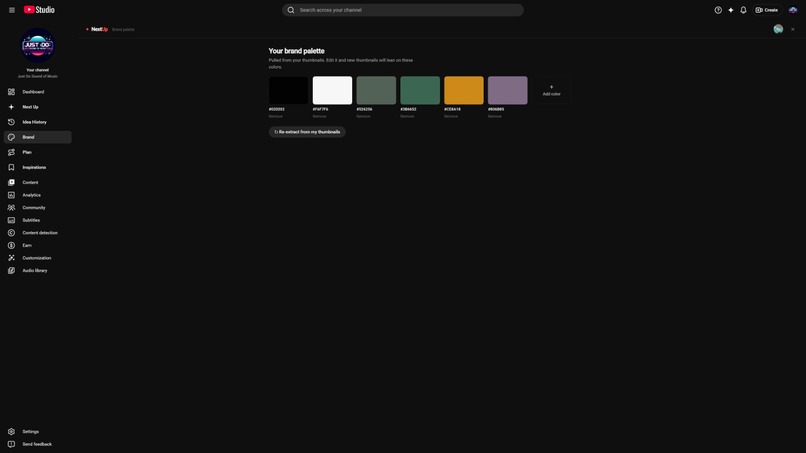Select the orange color swatch
Image resolution: width=806 pixels, height=453 pixels.
[x=464, y=90]
